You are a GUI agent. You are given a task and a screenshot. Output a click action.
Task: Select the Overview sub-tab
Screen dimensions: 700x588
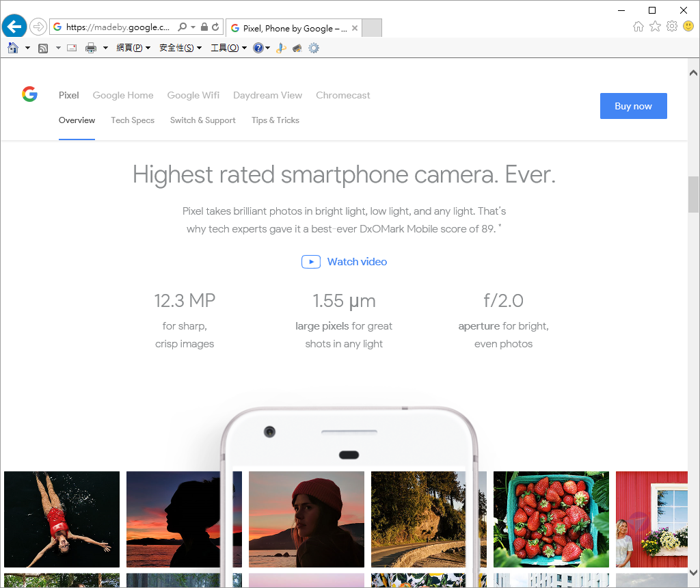pos(77,120)
